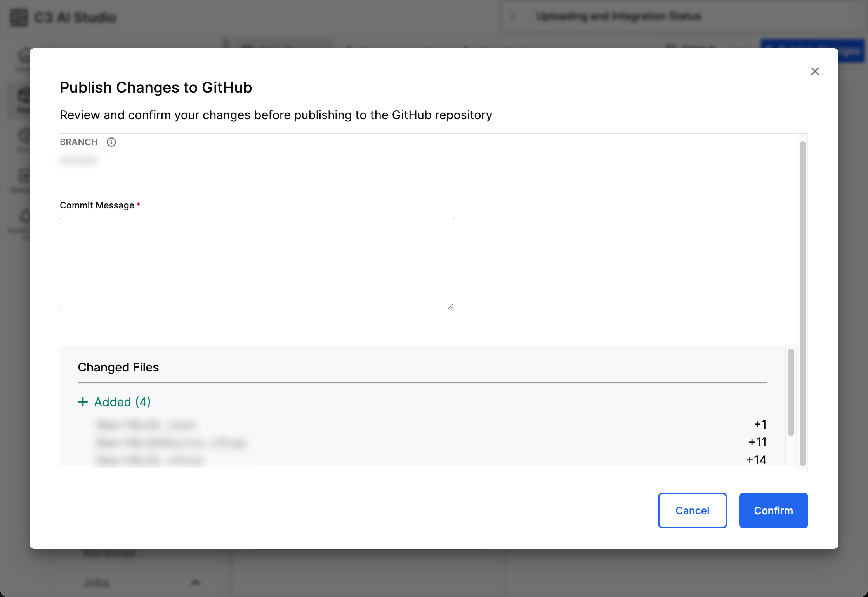Select the added file showing +14 lines
The height and width of the screenshot is (597, 868).
(x=150, y=460)
